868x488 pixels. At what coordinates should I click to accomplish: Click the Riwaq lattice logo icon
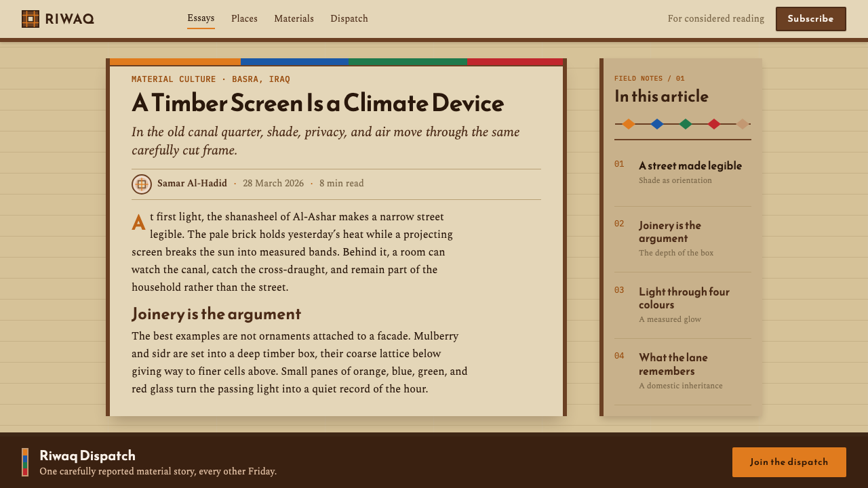click(x=31, y=19)
